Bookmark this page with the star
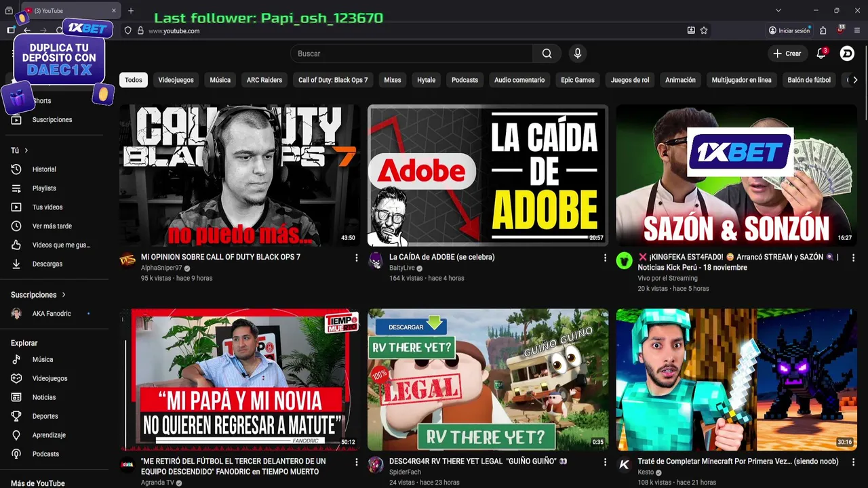The width and height of the screenshot is (868, 488). click(x=704, y=30)
